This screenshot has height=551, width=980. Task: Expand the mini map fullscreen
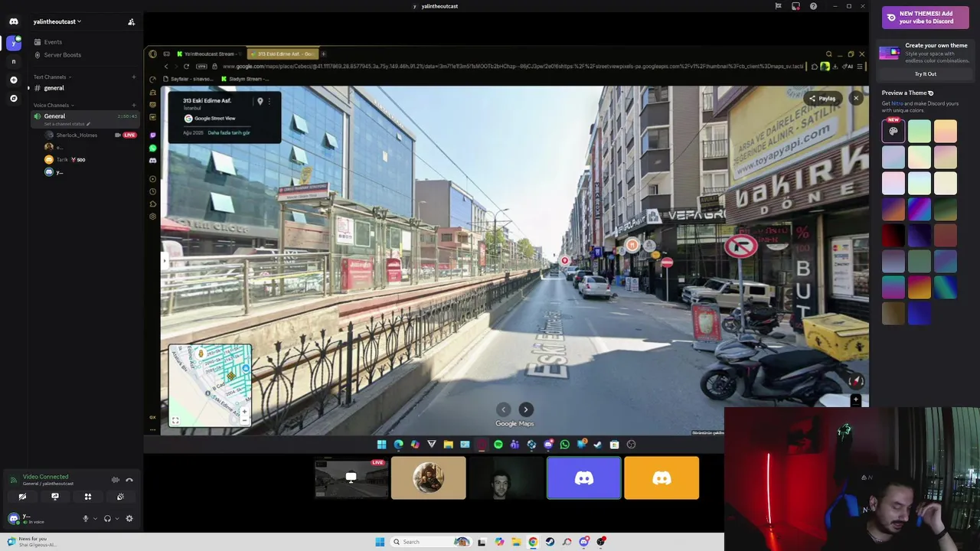(175, 420)
